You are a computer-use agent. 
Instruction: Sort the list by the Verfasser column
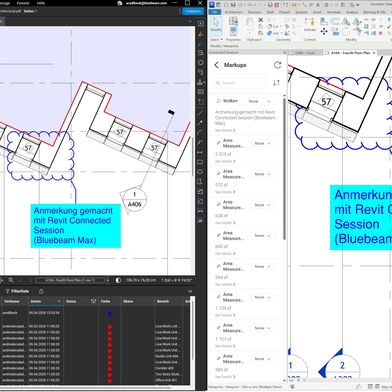coord(11,301)
